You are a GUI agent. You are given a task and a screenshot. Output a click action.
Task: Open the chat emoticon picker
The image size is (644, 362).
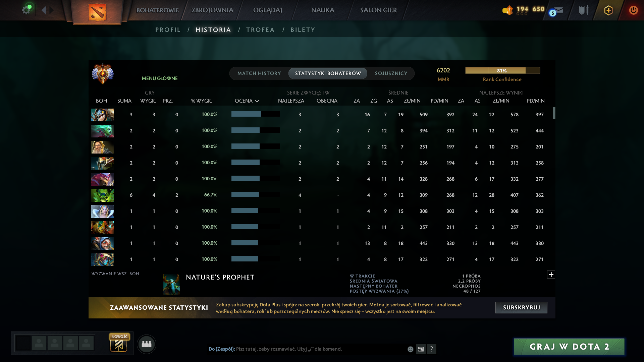click(410, 349)
